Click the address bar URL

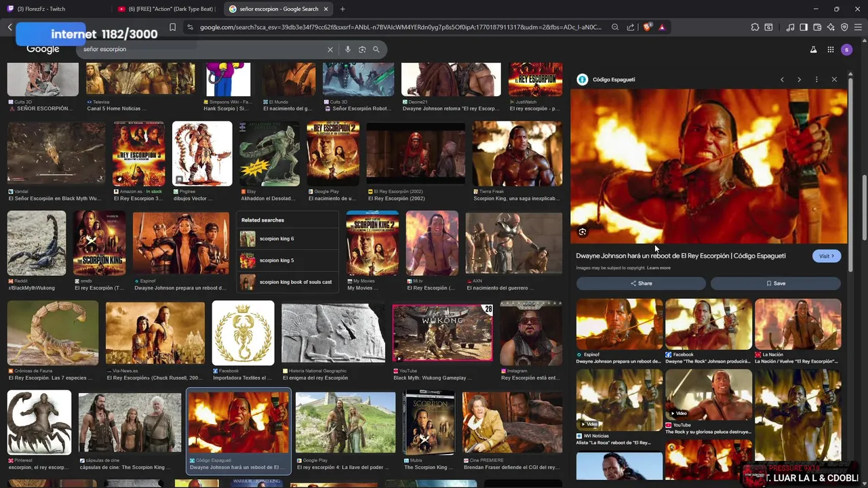[x=400, y=27]
